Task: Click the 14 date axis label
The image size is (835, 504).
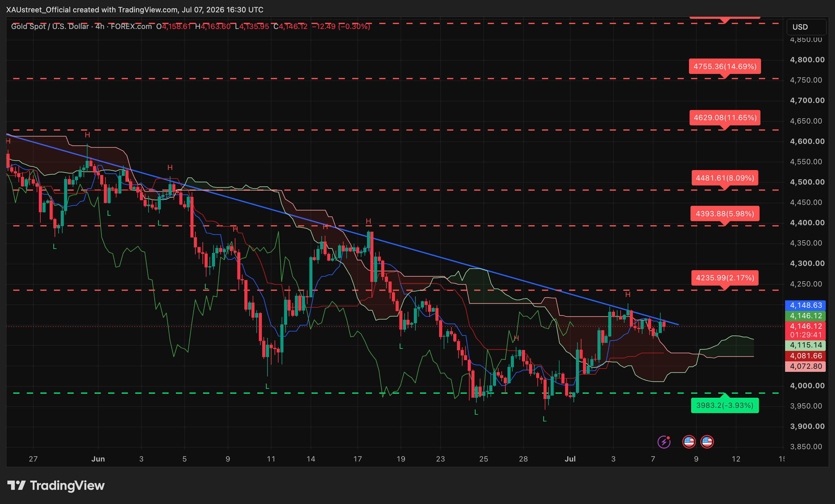Action: 311,459
